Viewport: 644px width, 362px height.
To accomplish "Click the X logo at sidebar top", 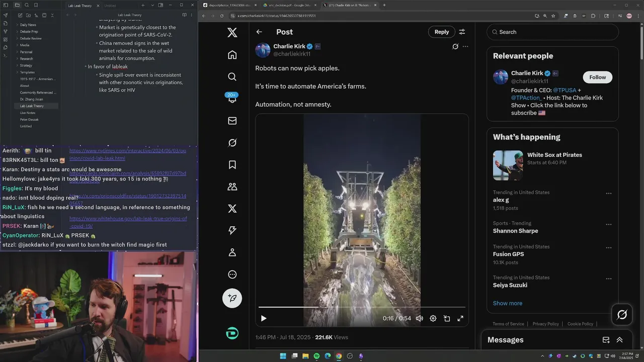I will point(232,33).
